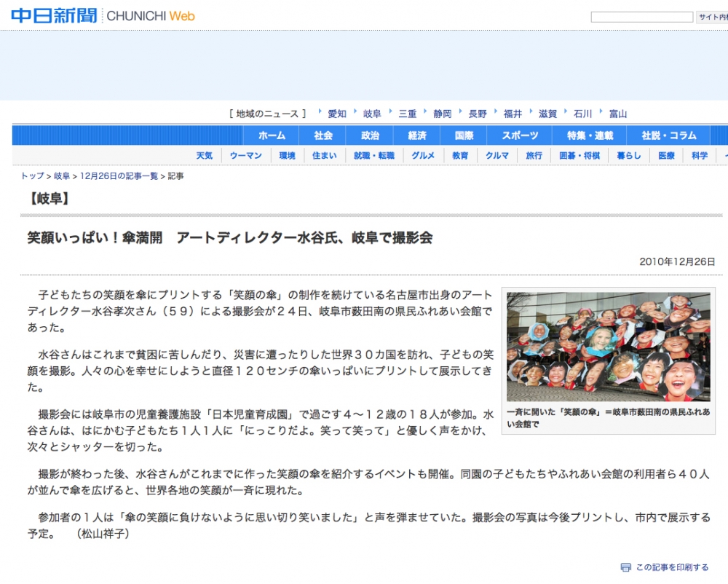Click the article headline 笑顔いっぱい！傘満開
Viewport: 728px width, 584px height.
(230, 237)
